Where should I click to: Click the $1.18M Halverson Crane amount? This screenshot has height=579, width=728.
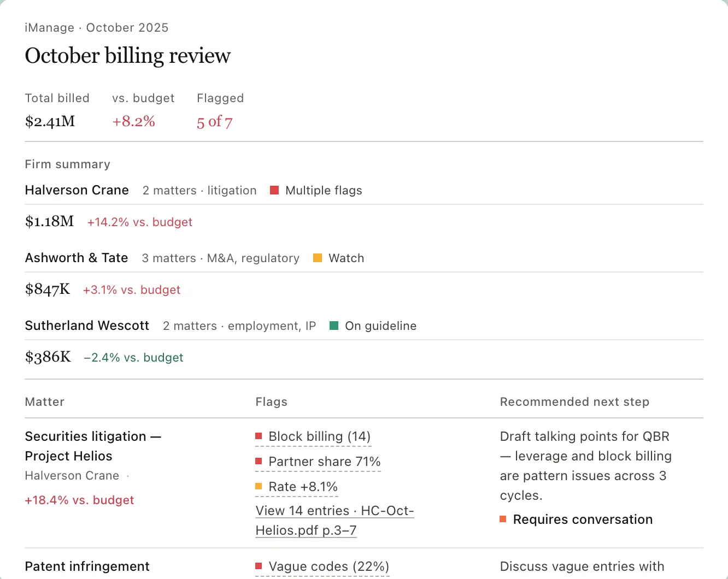pyautogui.click(x=50, y=221)
